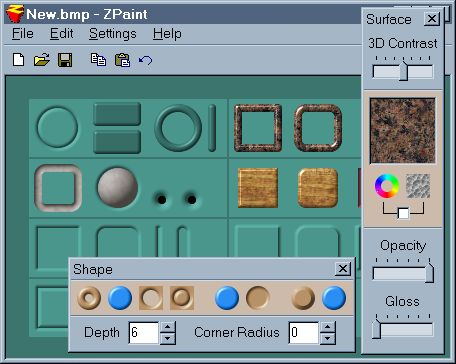The height and width of the screenshot is (364, 456).
Task: Open the color wheel picker
Action: click(x=387, y=186)
